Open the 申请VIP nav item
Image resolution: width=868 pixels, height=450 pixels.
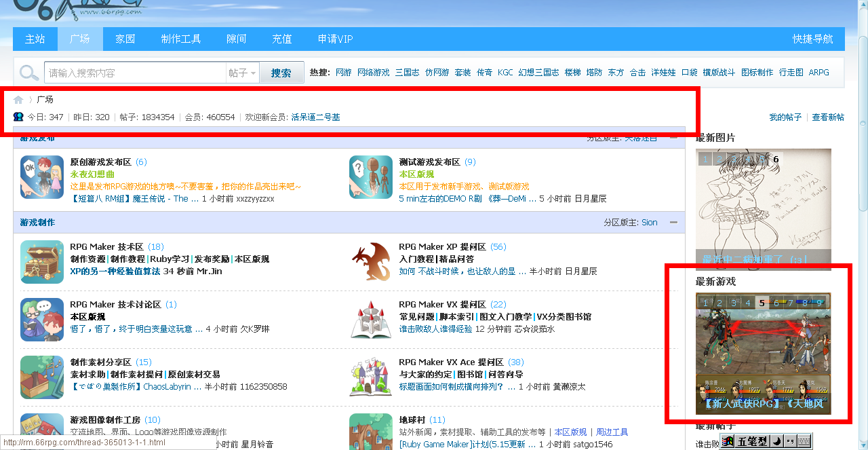point(336,39)
